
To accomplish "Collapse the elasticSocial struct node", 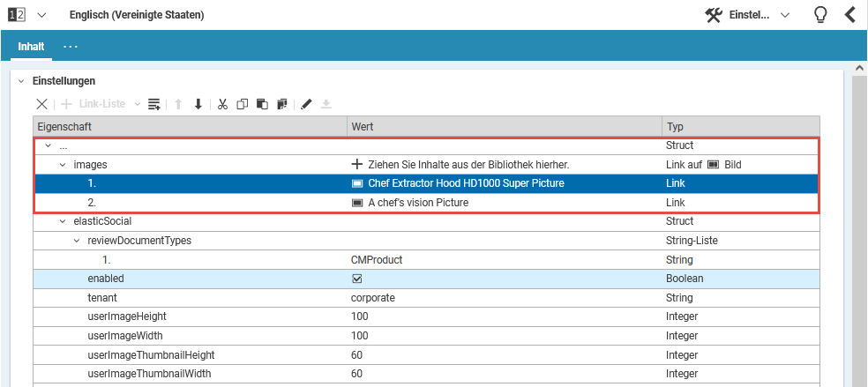I will pyautogui.click(x=63, y=221).
